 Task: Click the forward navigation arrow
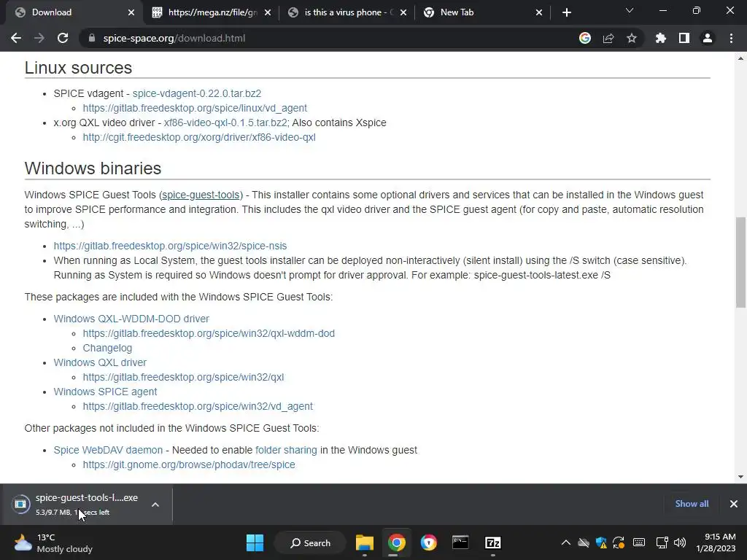(39, 38)
